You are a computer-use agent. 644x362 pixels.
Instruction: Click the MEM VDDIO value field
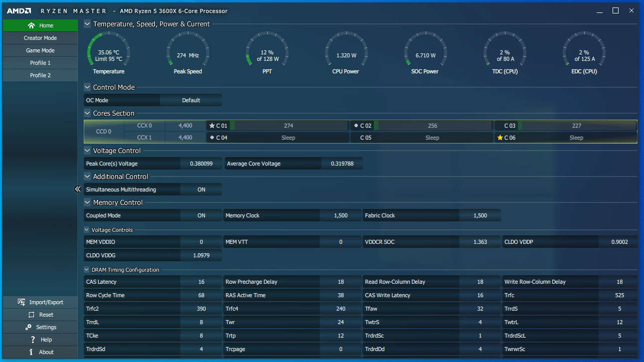(x=201, y=242)
